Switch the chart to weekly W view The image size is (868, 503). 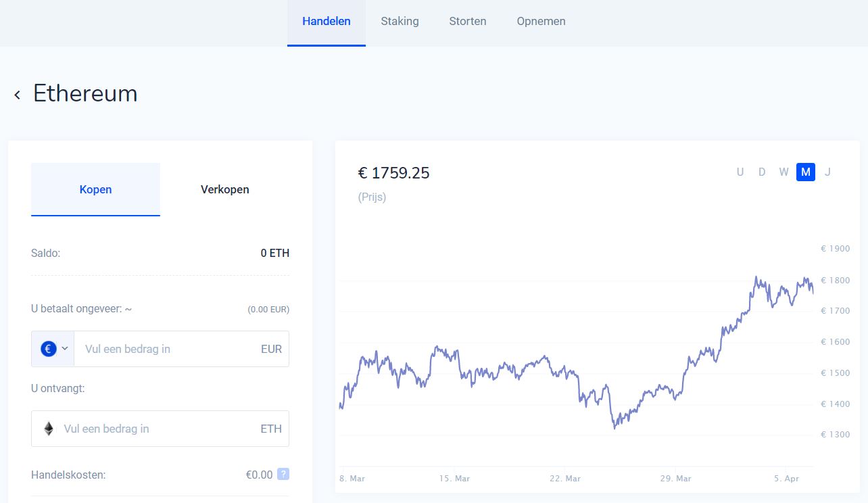783,172
